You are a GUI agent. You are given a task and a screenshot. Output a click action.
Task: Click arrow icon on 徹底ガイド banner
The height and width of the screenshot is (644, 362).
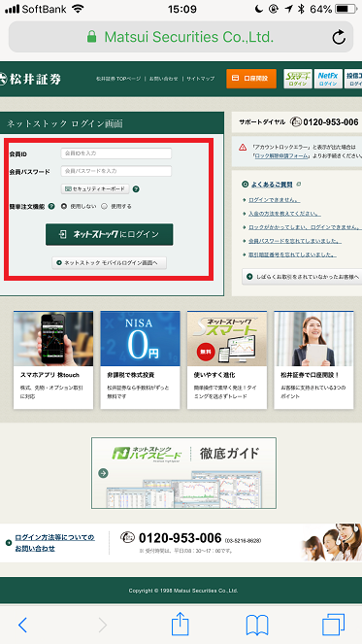(x=103, y=473)
